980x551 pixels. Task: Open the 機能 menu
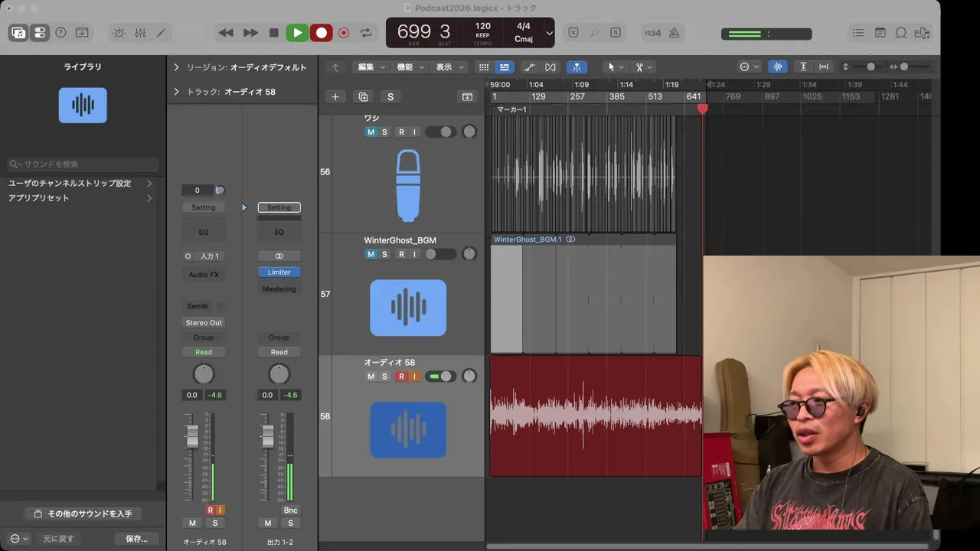click(410, 67)
